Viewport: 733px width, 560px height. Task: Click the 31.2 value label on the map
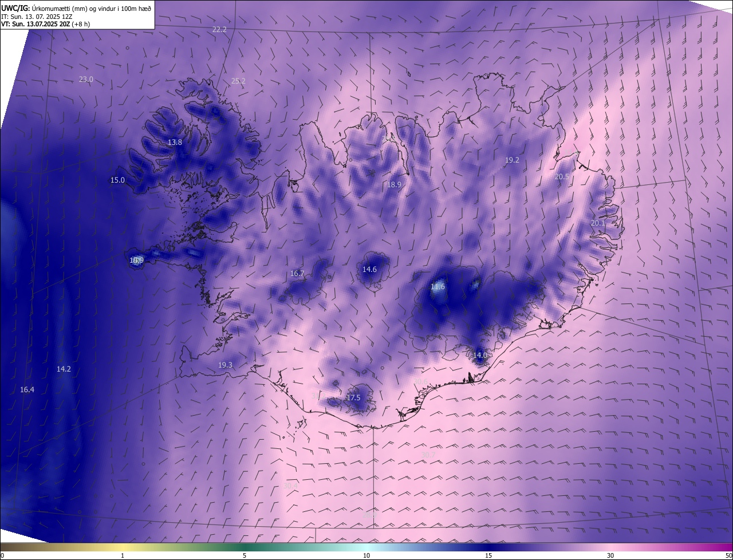318,396
